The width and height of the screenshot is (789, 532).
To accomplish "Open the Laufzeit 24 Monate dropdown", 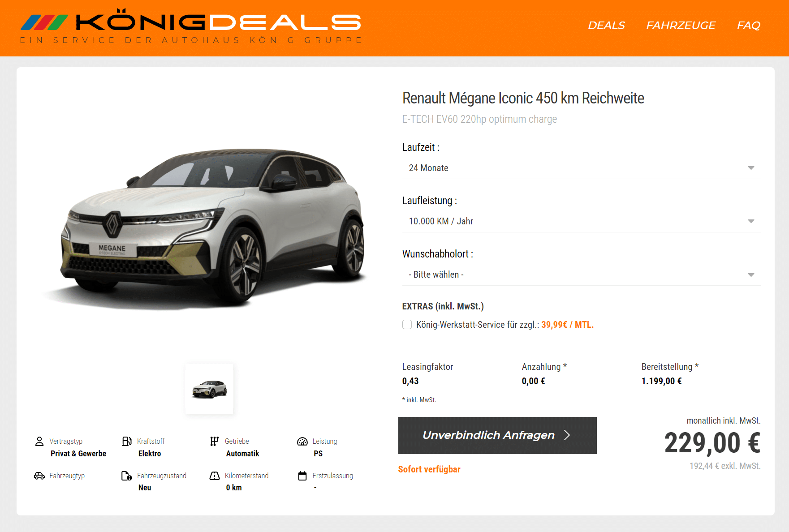I will pos(582,168).
